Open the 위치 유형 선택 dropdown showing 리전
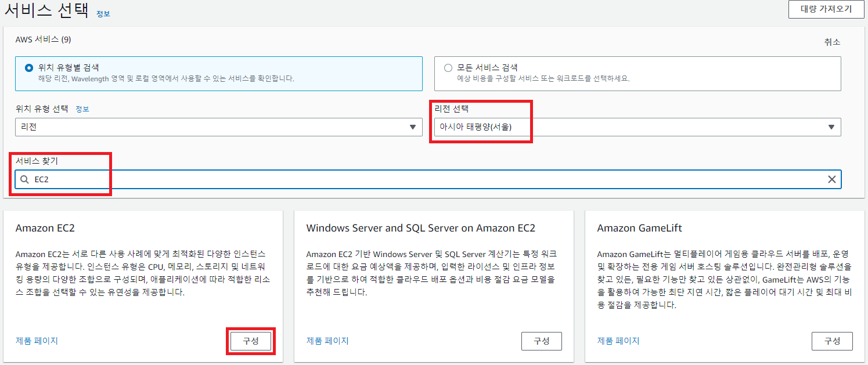The height and width of the screenshot is (365, 868). click(219, 127)
